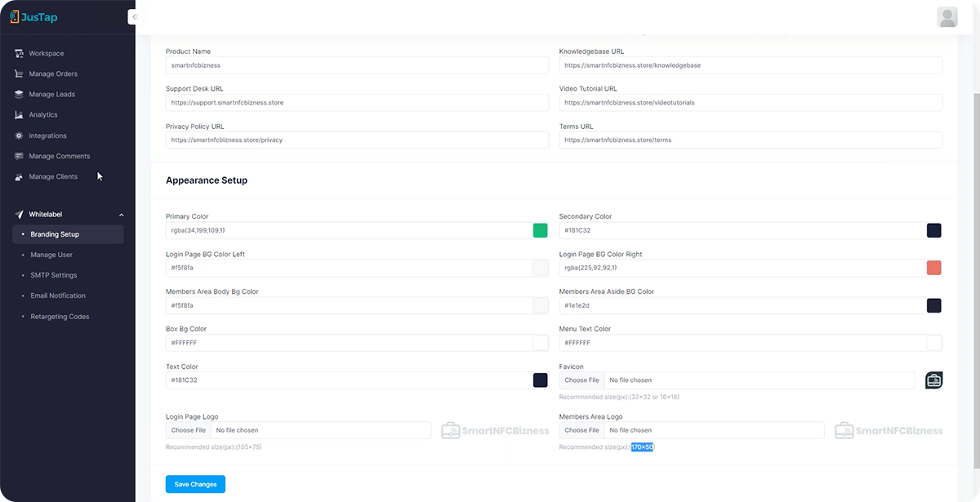Open Retargeting Codes page
Screen dimensions: 980x502
tap(60, 317)
